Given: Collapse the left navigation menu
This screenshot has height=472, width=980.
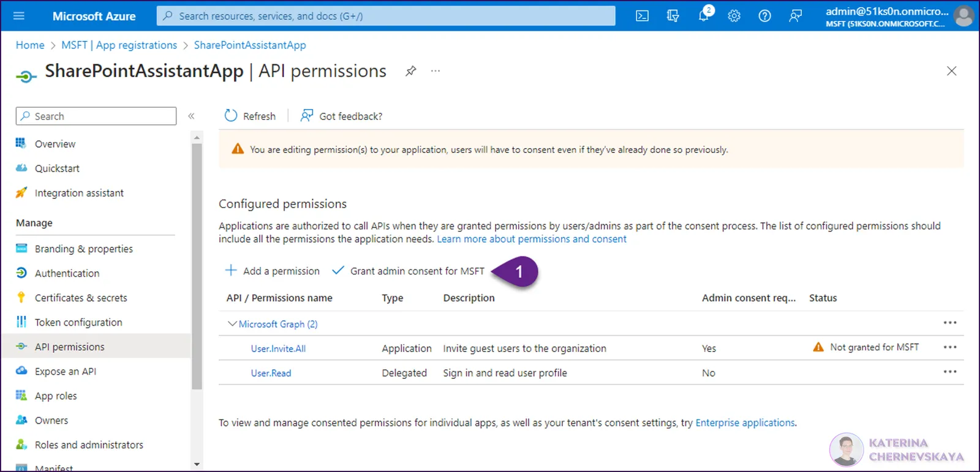Looking at the screenshot, I should (x=191, y=116).
